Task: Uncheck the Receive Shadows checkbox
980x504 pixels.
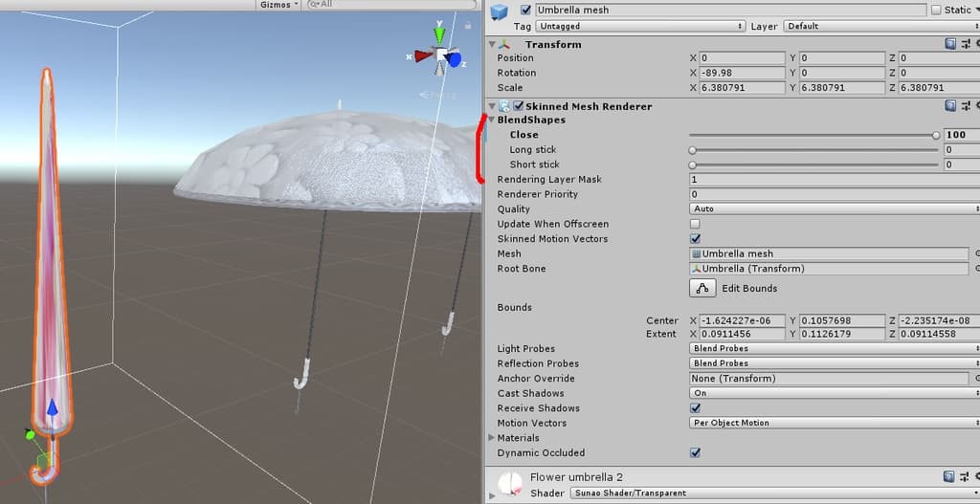Action: tap(696, 408)
